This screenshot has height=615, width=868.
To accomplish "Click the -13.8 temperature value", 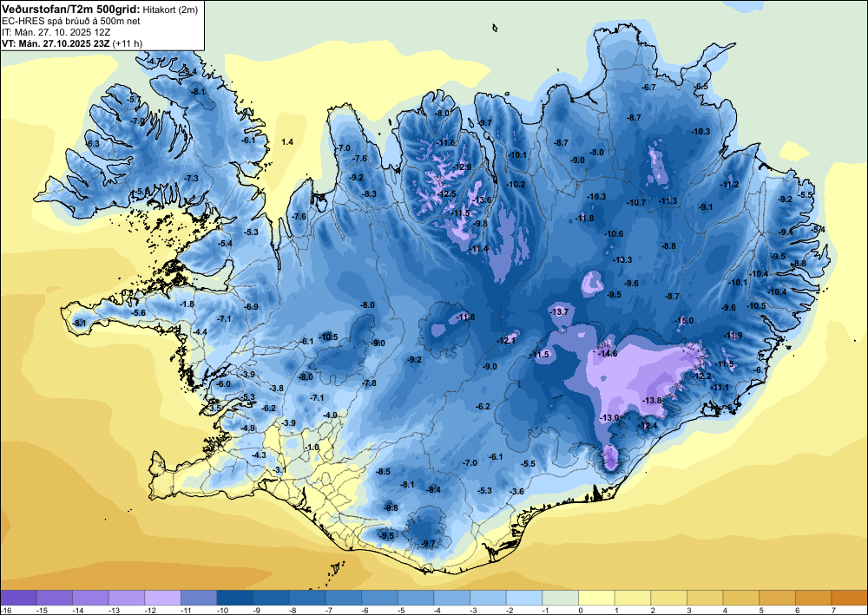I will pos(652,401).
